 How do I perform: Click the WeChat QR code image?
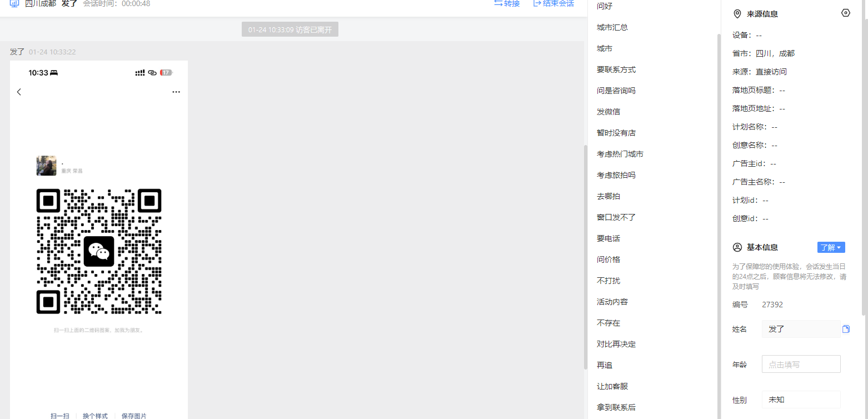(99, 251)
